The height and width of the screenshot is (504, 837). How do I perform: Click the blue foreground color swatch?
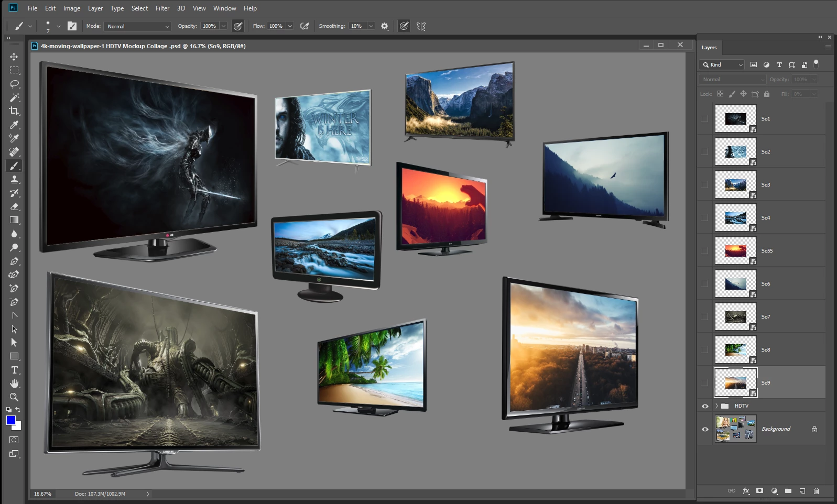point(10,420)
